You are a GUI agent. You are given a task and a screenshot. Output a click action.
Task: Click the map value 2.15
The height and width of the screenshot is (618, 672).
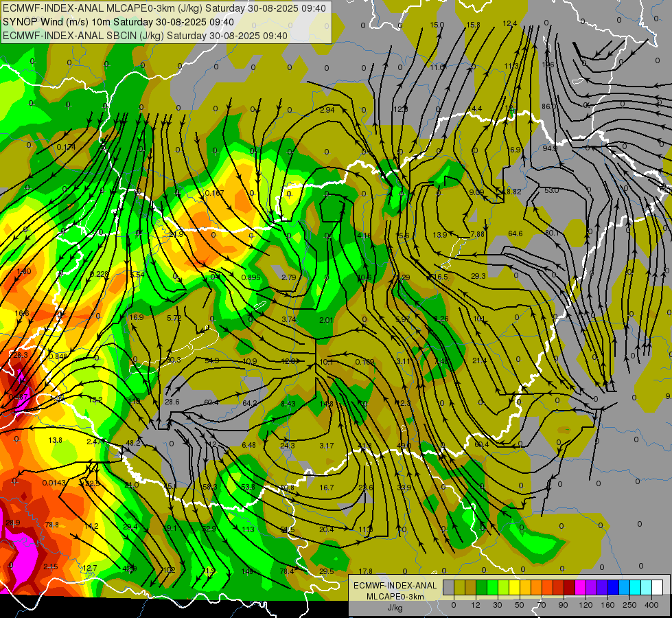coord(51,567)
